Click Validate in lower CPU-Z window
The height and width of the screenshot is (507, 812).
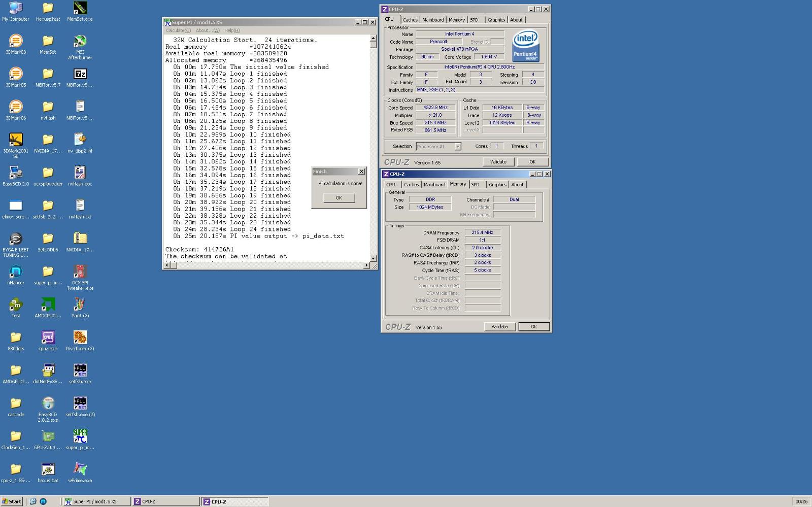tap(499, 327)
